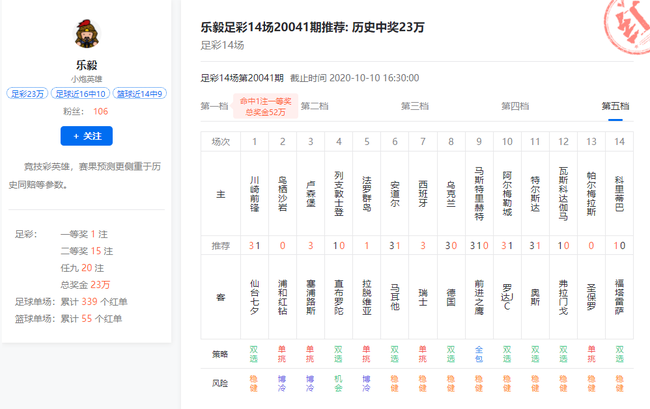Click recommendation 1 for match 5
This screenshot has height=409, width=650.
[x=367, y=246]
